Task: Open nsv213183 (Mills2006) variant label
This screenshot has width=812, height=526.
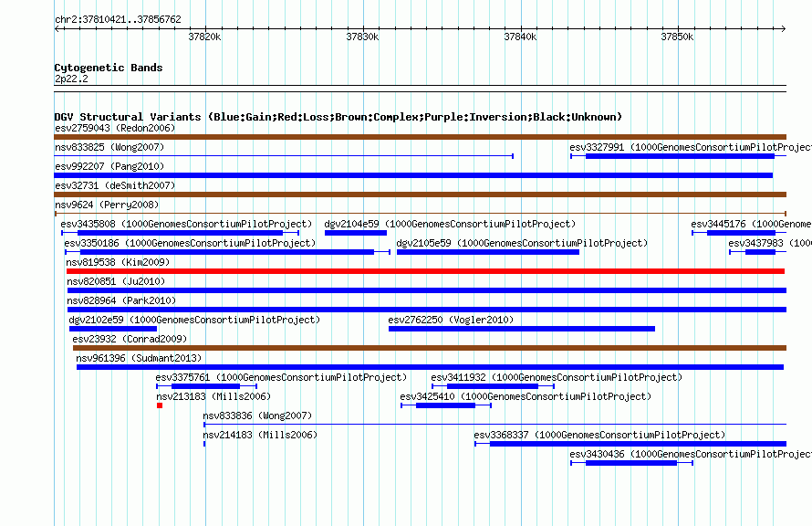Action: coord(213,396)
